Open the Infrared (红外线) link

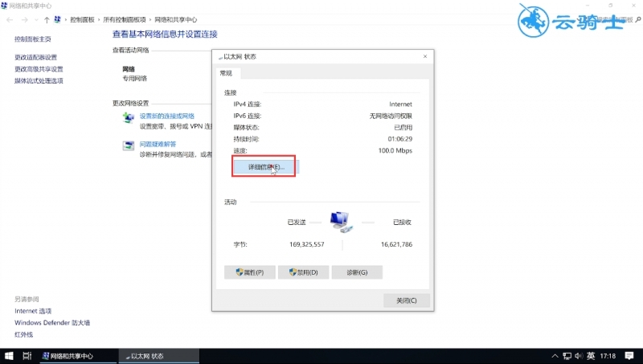click(23, 334)
